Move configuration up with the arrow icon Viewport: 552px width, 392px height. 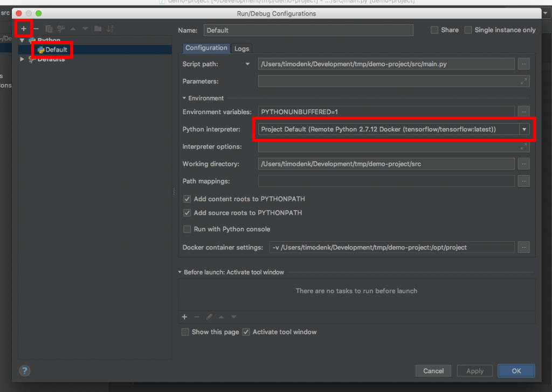(x=73, y=29)
